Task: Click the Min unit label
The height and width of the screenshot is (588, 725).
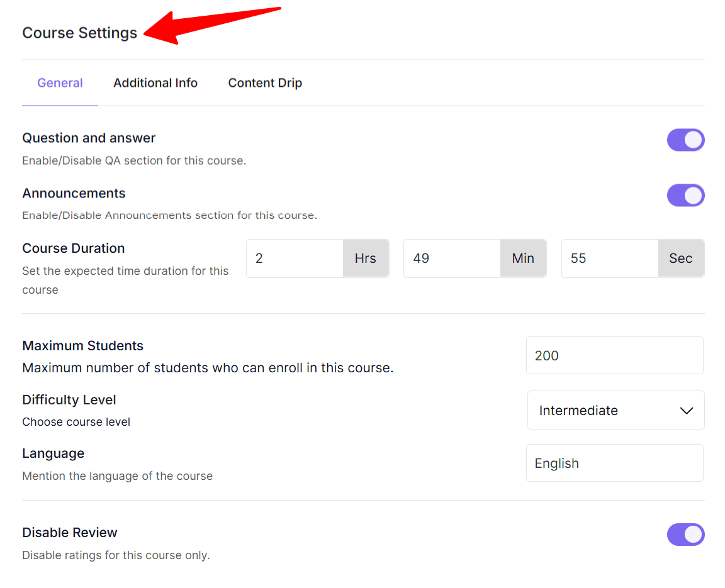Action: coord(523,258)
